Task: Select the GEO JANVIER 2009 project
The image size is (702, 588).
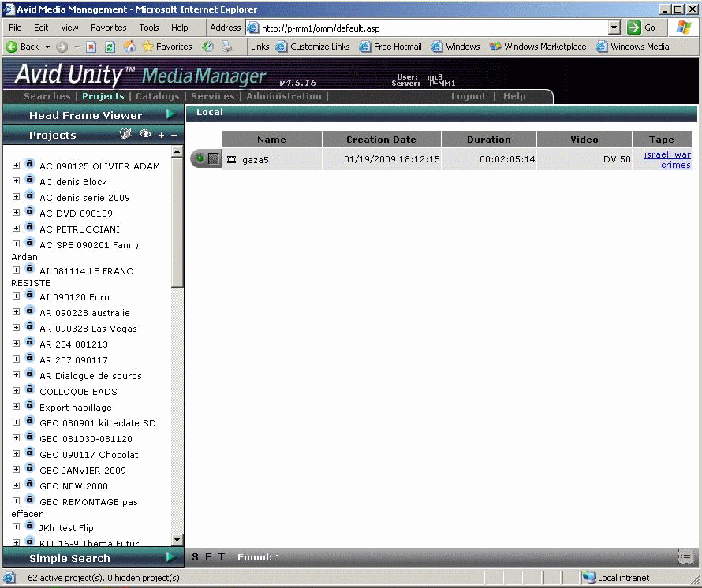Action: click(83, 471)
